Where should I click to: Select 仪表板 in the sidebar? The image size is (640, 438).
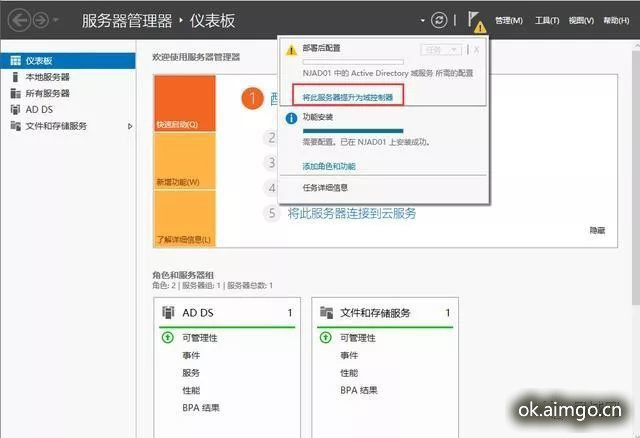pyautogui.click(x=68, y=61)
